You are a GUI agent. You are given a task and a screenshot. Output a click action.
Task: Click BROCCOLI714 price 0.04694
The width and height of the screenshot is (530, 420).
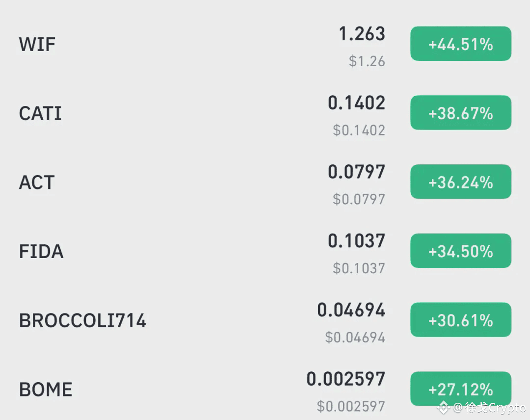[351, 310]
